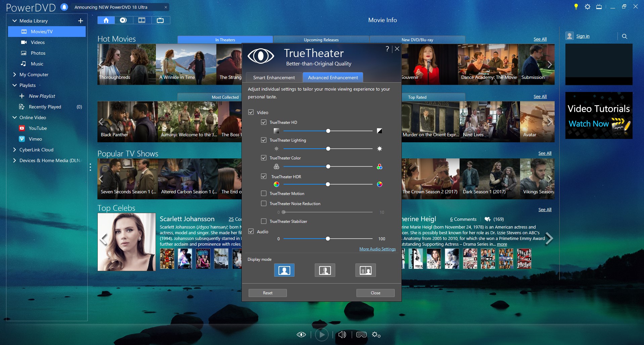Select the VR headset icon in playback bar
644x345 pixels.
point(361,334)
